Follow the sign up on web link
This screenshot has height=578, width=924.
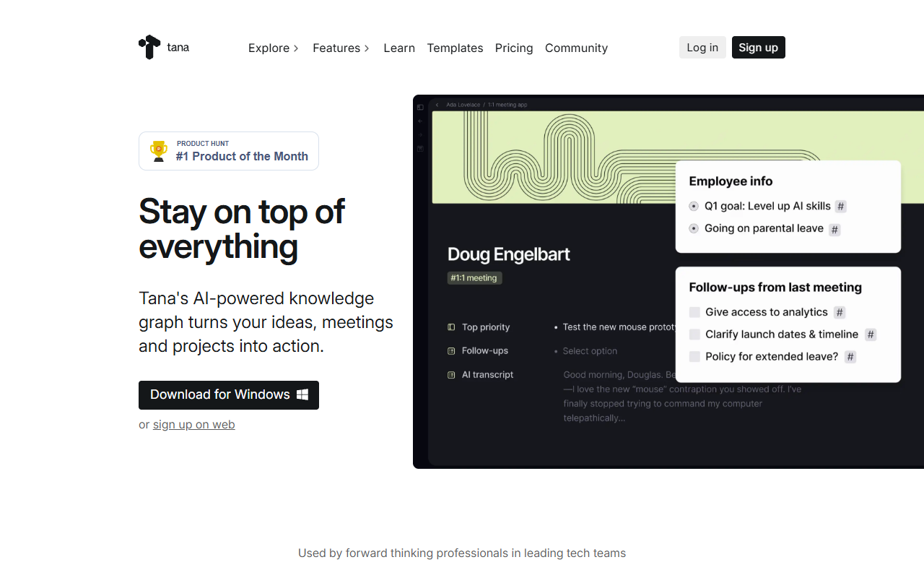tap(194, 424)
